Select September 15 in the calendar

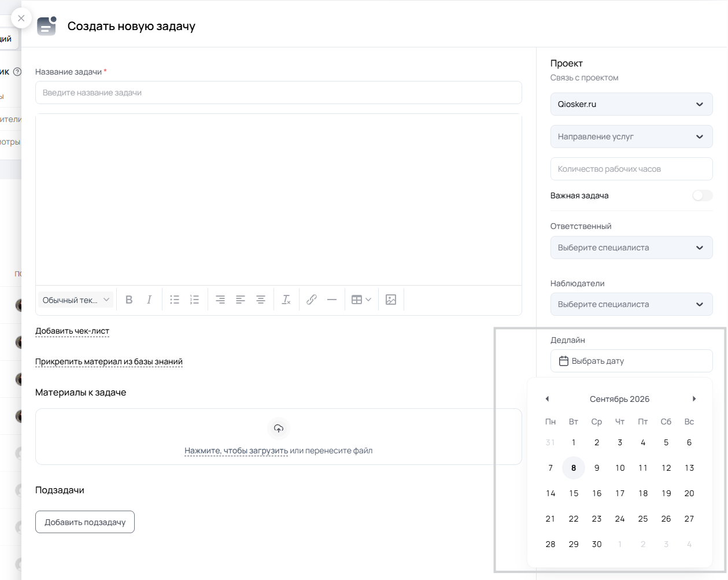click(574, 493)
